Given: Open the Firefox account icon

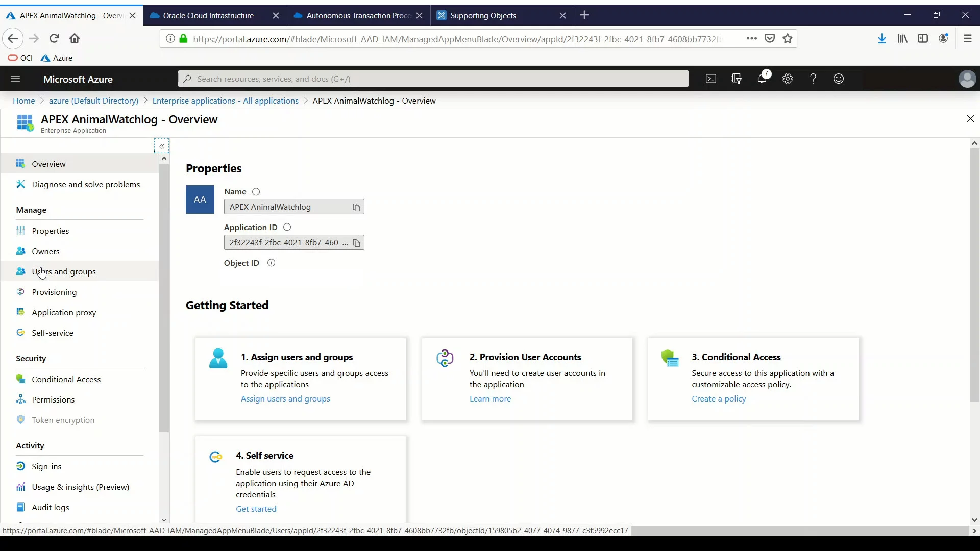Looking at the screenshot, I should pyautogui.click(x=944, y=38).
